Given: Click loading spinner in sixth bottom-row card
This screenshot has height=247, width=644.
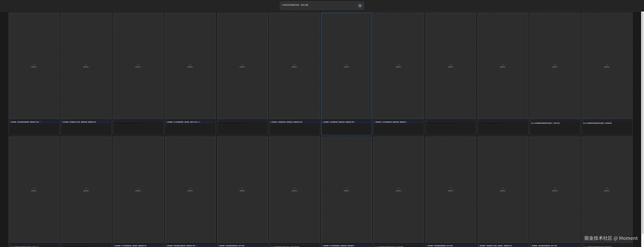Looking at the screenshot, I should (294, 189).
